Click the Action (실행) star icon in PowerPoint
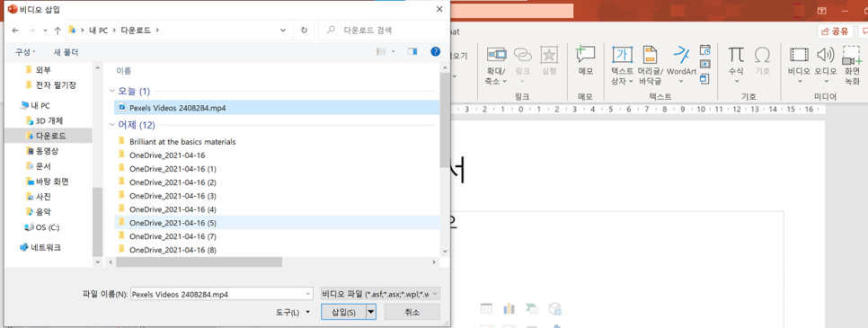The image size is (868, 328). coord(549,54)
